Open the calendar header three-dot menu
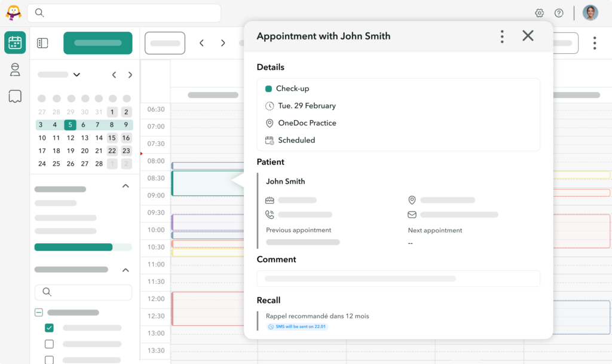This screenshot has height=364, width=612. click(x=595, y=42)
